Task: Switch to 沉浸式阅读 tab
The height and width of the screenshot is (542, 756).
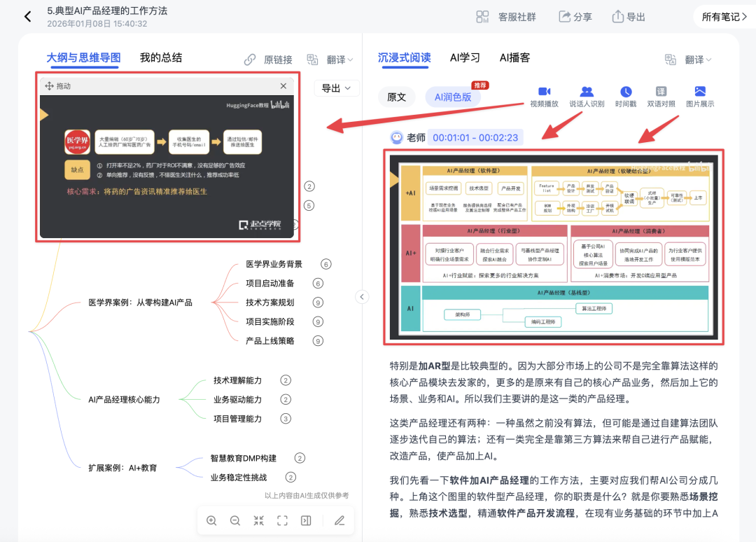Action: point(404,58)
